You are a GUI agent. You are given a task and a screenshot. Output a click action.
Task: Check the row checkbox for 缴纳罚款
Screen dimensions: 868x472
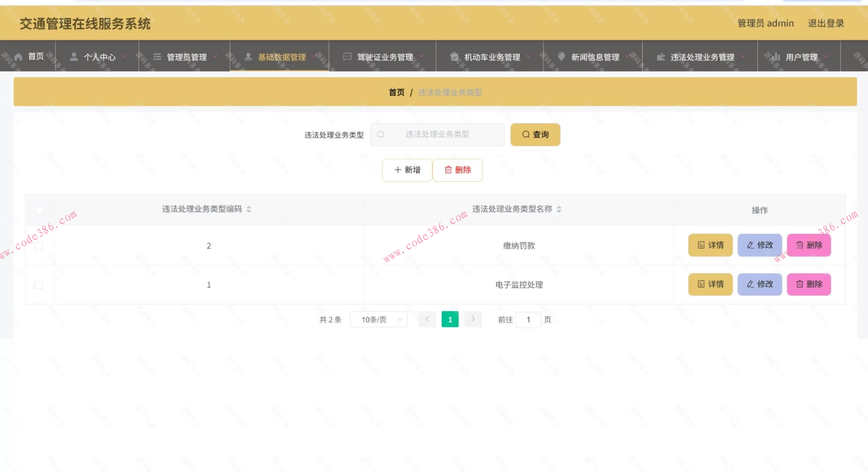tap(38, 245)
